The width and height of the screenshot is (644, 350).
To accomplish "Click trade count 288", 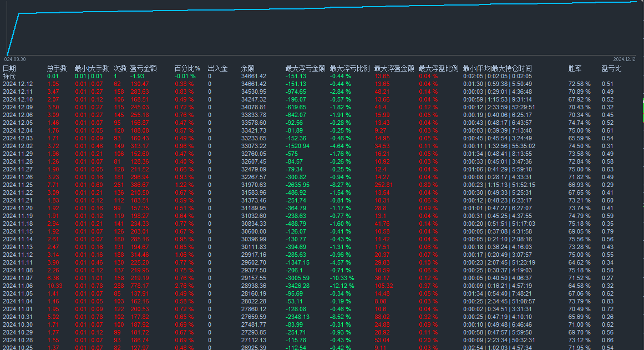I will tap(119, 286).
